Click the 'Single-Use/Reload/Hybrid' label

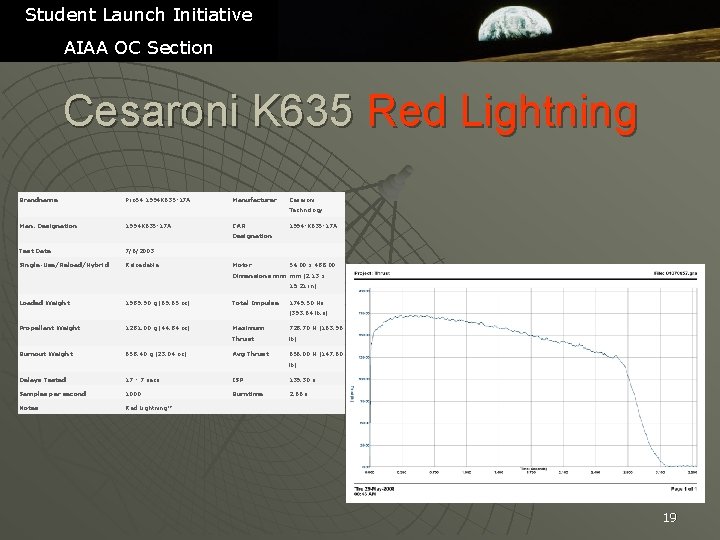[x=64, y=265]
